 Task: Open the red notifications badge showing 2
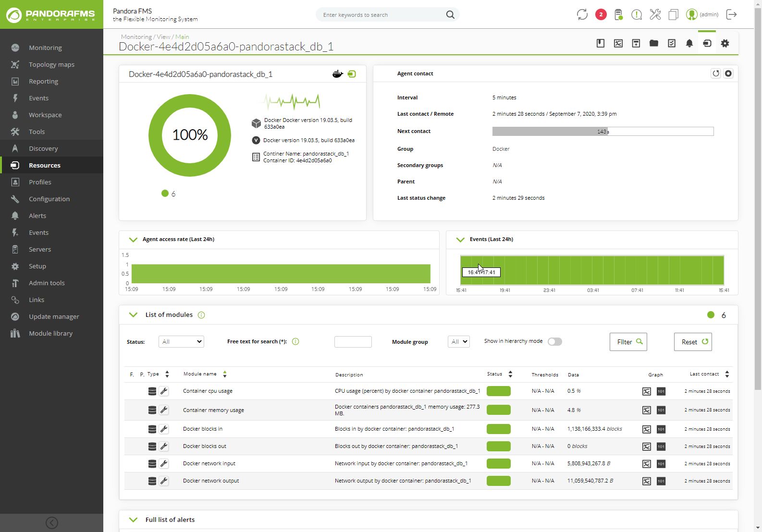coord(601,14)
